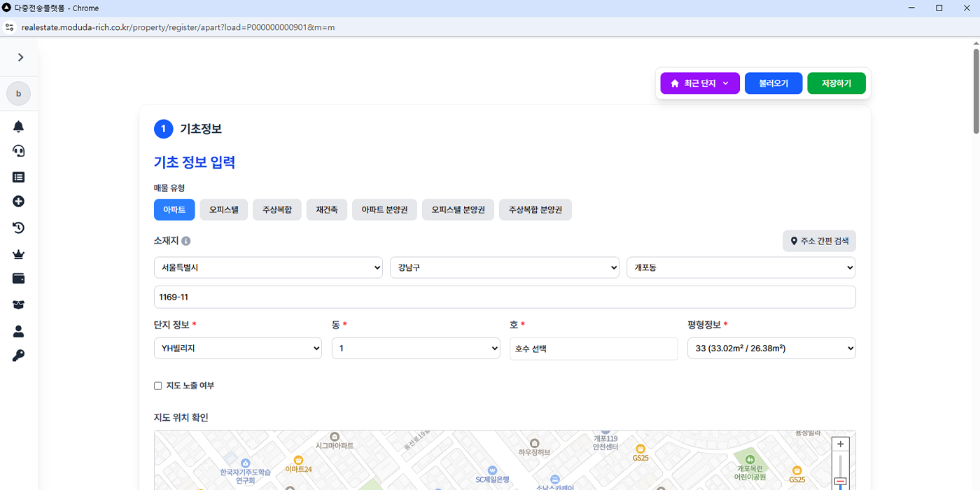980x490 pixels.
Task: Click the 호수 선택 input field
Action: point(594,349)
